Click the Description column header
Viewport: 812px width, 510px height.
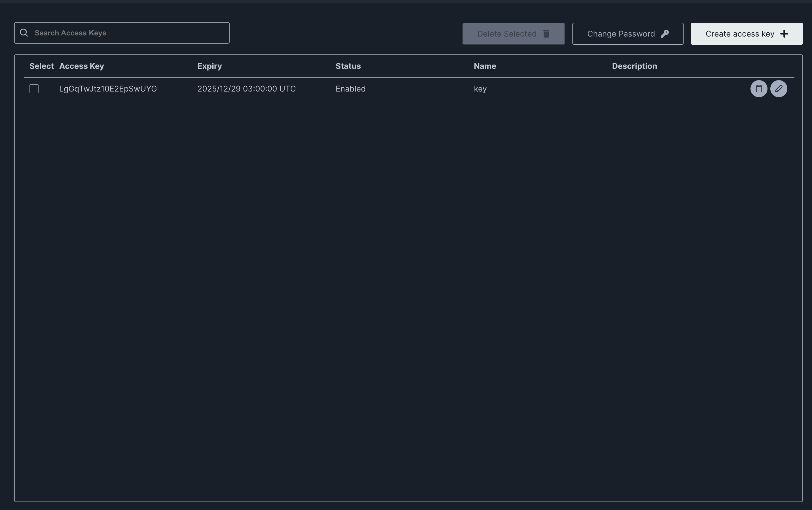tap(634, 66)
